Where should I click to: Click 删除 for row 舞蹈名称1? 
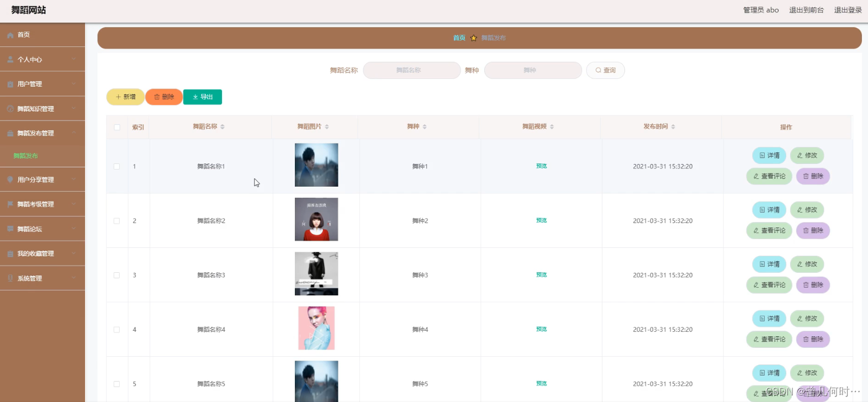click(x=813, y=176)
